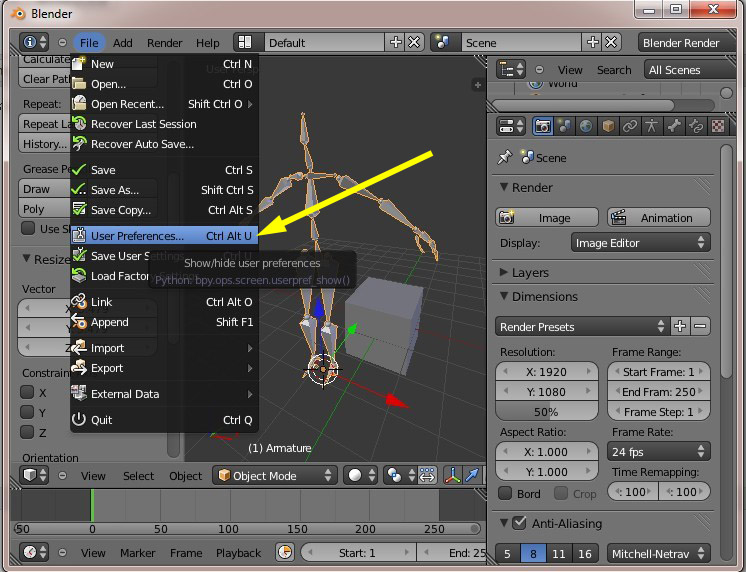
Task: Choose User Preferences menu entry
Action: [164, 236]
